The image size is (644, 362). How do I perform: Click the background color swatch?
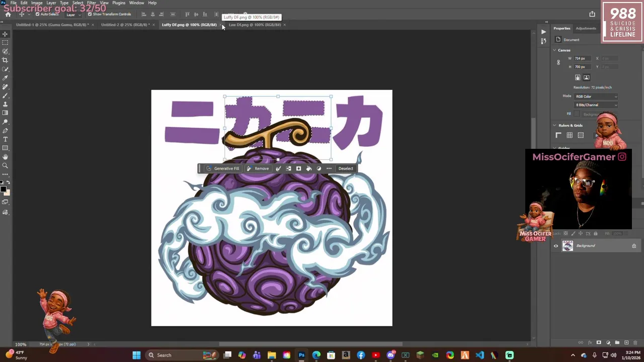point(7,193)
